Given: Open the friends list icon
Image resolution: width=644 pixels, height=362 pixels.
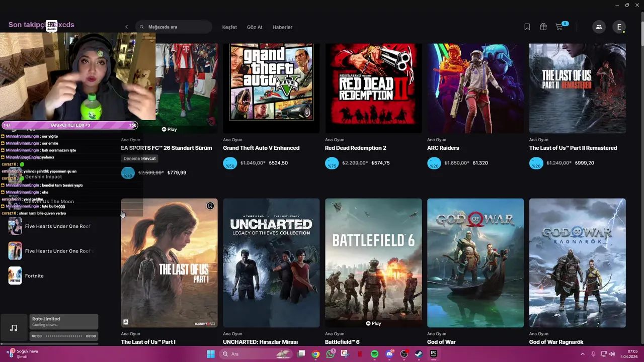Looking at the screenshot, I should (599, 27).
